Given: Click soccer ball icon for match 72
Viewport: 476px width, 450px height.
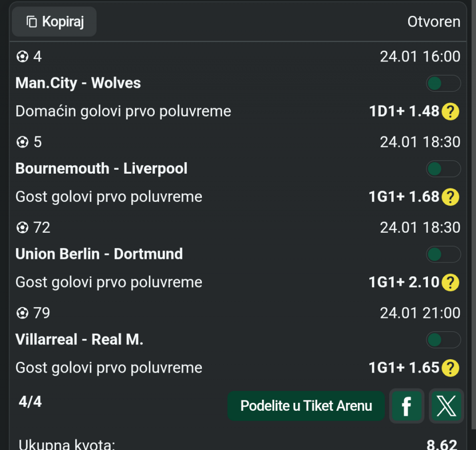Looking at the screenshot, I should (x=22, y=228).
